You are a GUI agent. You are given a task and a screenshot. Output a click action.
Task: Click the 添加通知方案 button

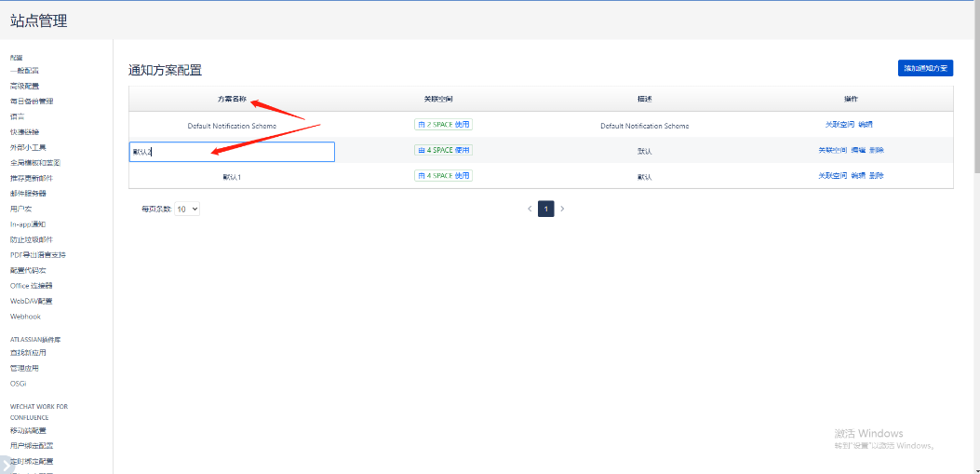click(925, 68)
